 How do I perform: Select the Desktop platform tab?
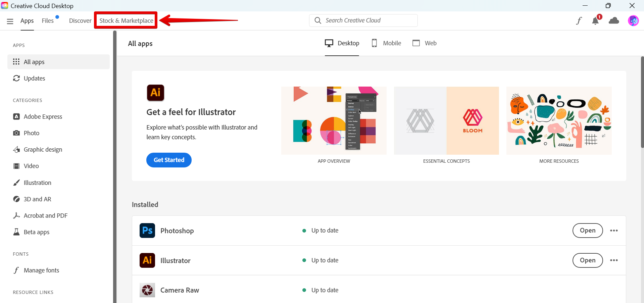pyautogui.click(x=342, y=43)
